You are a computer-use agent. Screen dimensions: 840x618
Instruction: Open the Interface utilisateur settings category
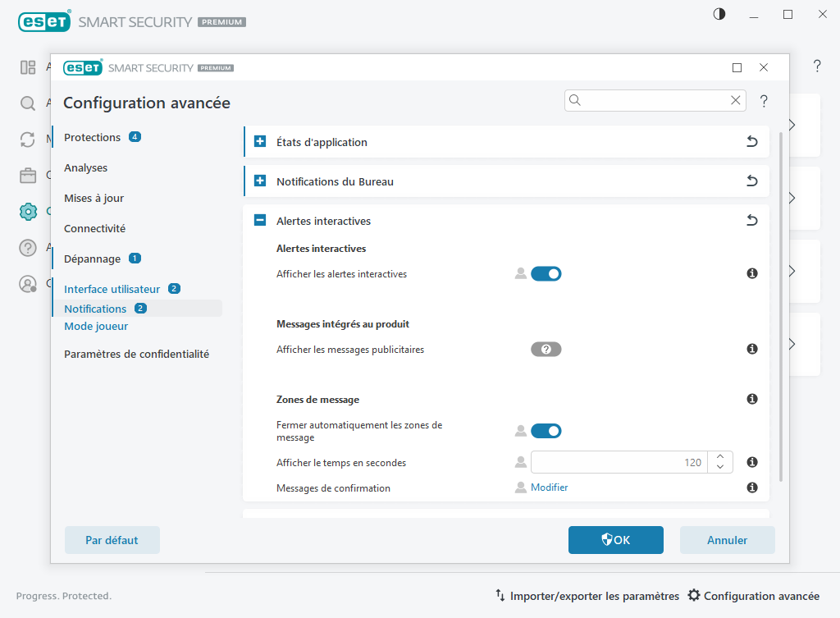point(112,289)
